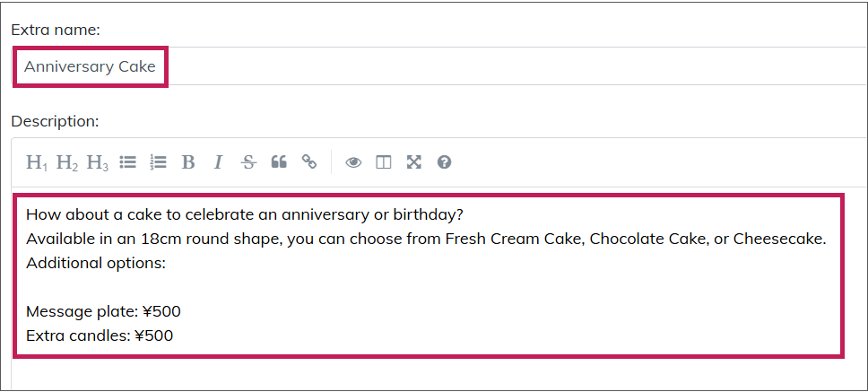Insert a numbered list
The height and width of the screenshot is (392, 868).
point(158,161)
